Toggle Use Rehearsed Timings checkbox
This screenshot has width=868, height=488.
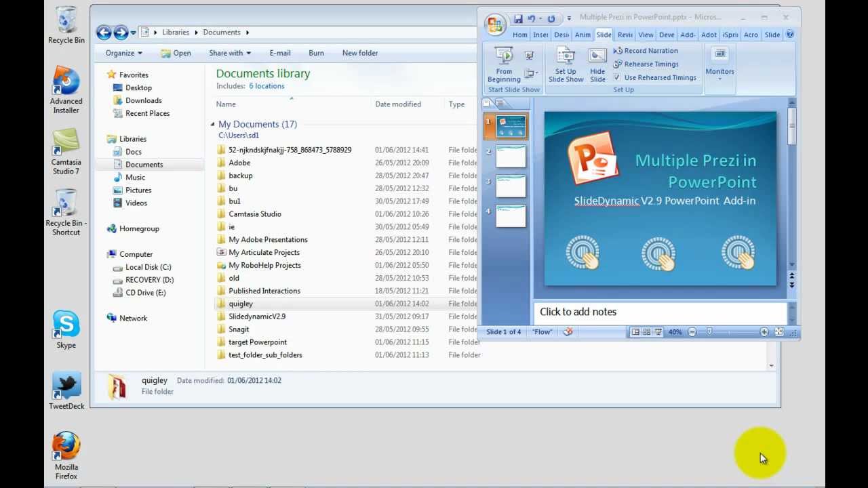[x=616, y=77]
